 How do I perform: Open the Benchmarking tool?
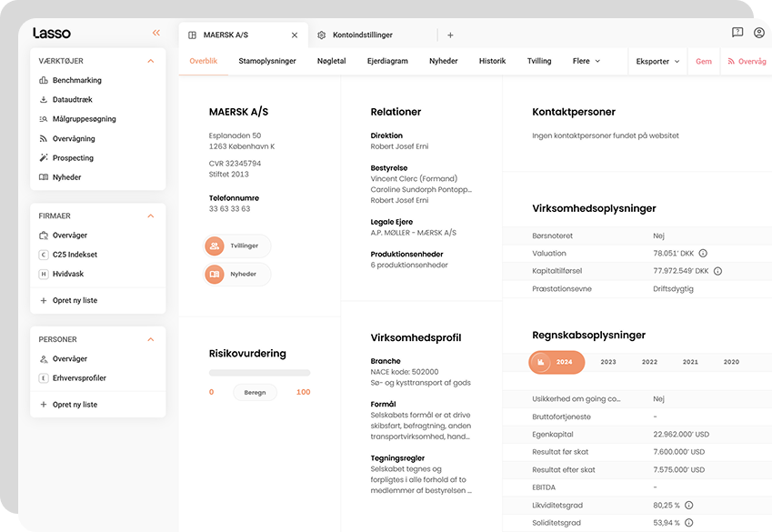76,80
